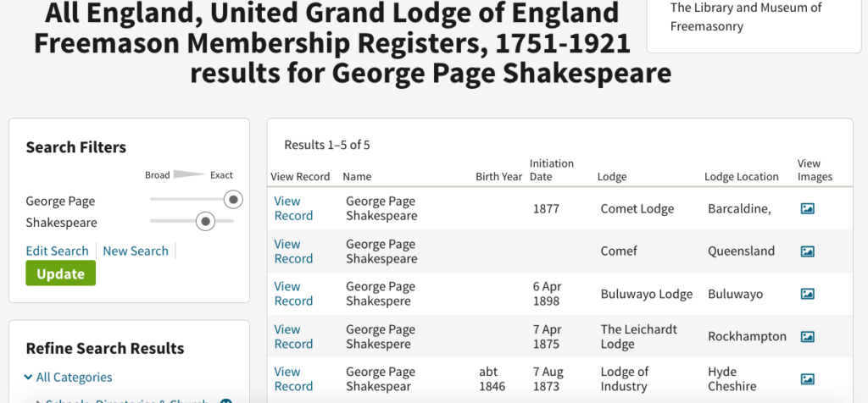
Task: View Record for the 6 Apr 1898 entry
Action: pyautogui.click(x=293, y=294)
